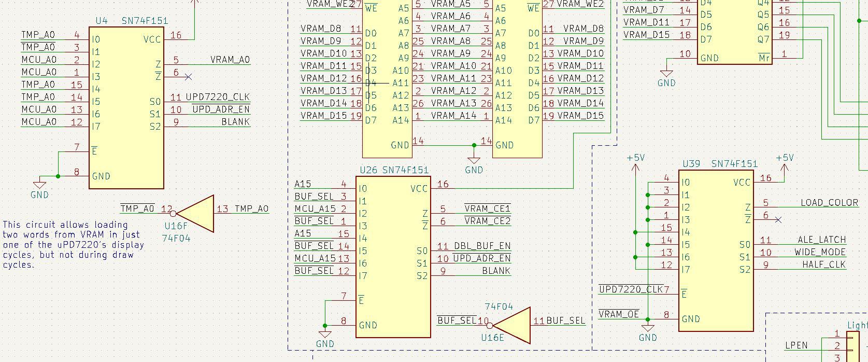Click the GND symbol below U39
Screen dimensions: 868x362
(x=648, y=329)
